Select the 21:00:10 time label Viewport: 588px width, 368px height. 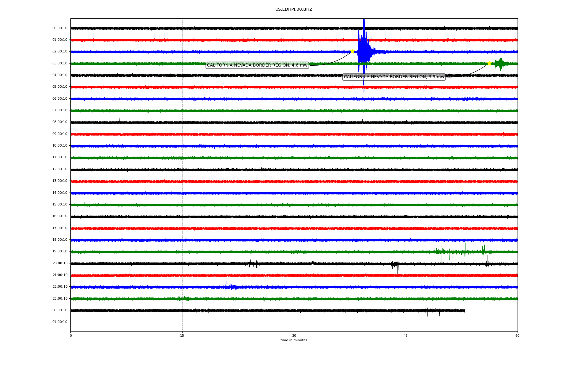coord(60,275)
